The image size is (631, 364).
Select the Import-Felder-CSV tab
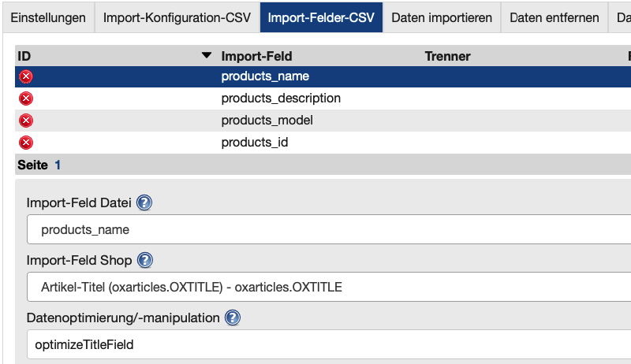pos(321,17)
